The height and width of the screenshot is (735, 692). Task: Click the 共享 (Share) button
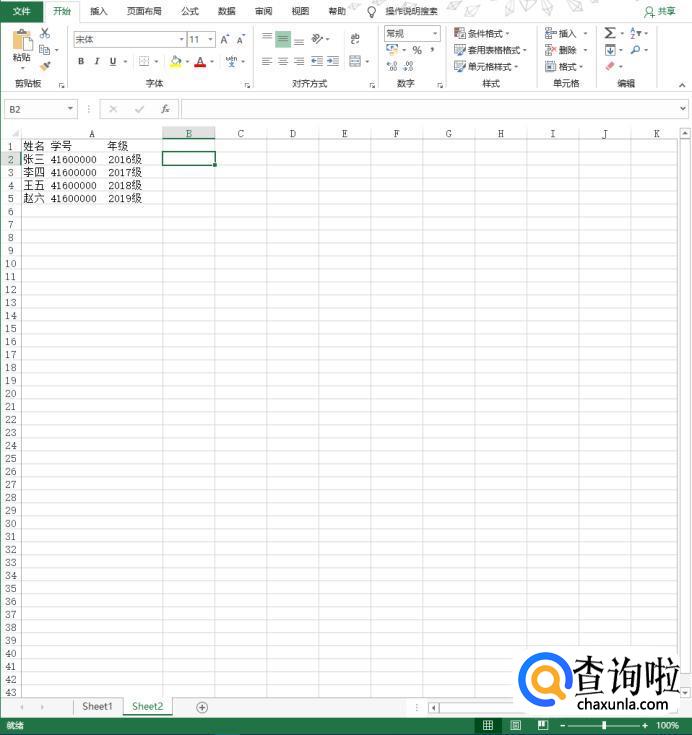660,11
